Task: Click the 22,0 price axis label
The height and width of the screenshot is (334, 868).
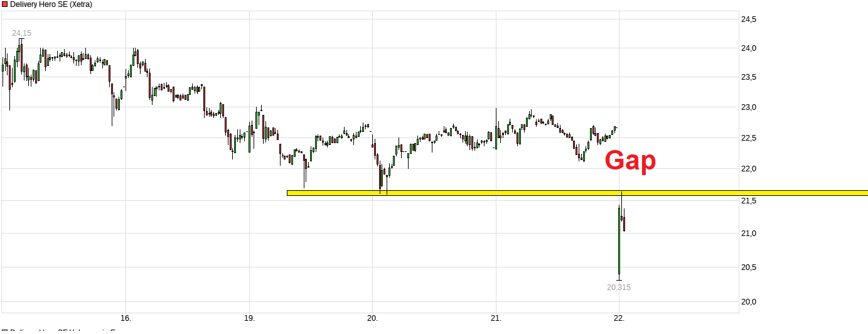Action: (x=749, y=169)
